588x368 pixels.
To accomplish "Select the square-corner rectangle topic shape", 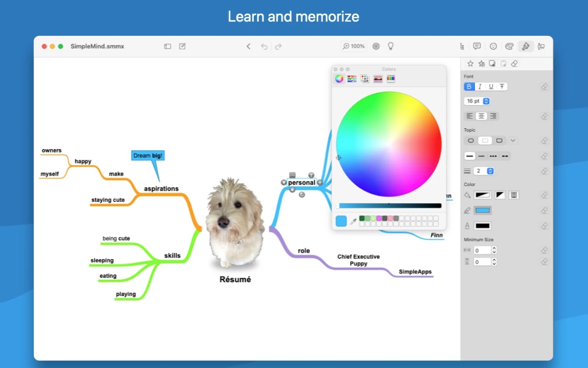I will [500, 141].
